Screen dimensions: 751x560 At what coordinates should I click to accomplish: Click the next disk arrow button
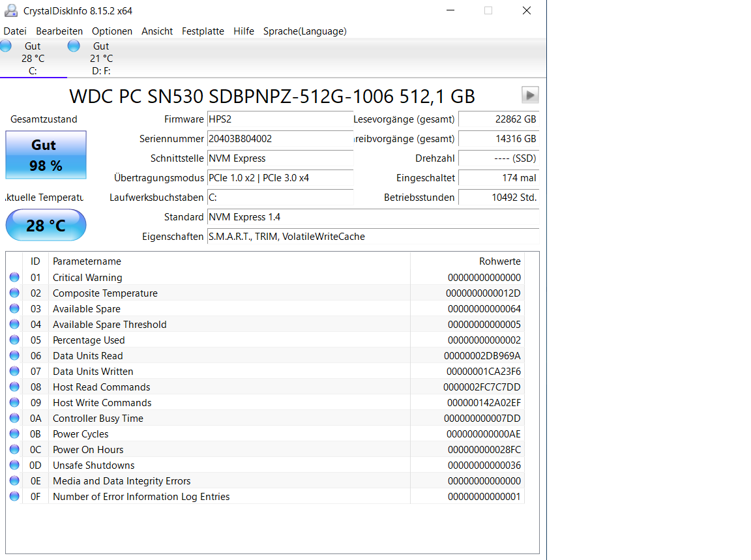tap(530, 95)
